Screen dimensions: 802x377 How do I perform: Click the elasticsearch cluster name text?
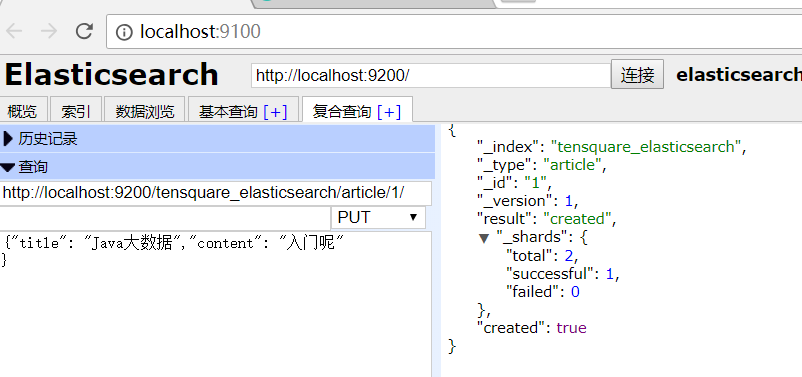tap(739, 75)
